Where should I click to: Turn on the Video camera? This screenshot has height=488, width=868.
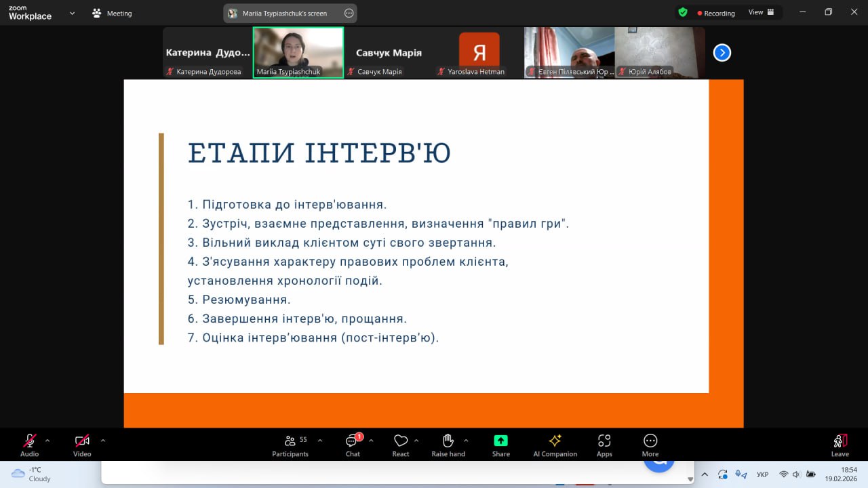tap(82, 445)
